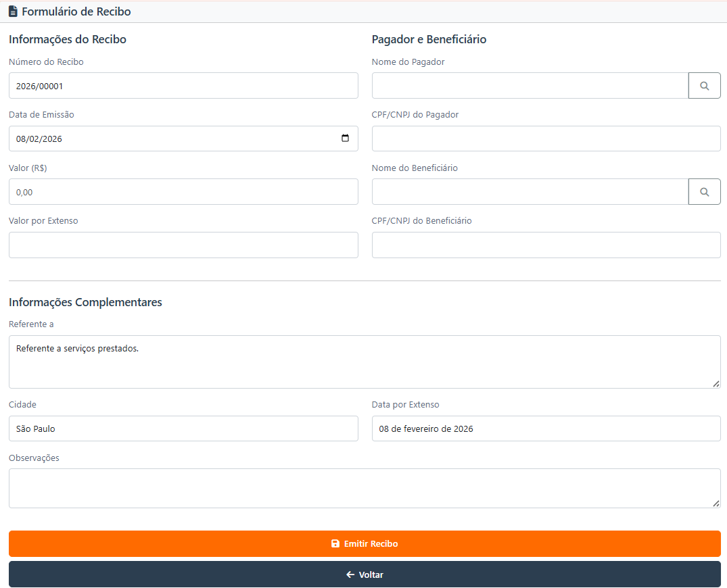Click the search icon beside Nome do Pagador

click(704, 86)
